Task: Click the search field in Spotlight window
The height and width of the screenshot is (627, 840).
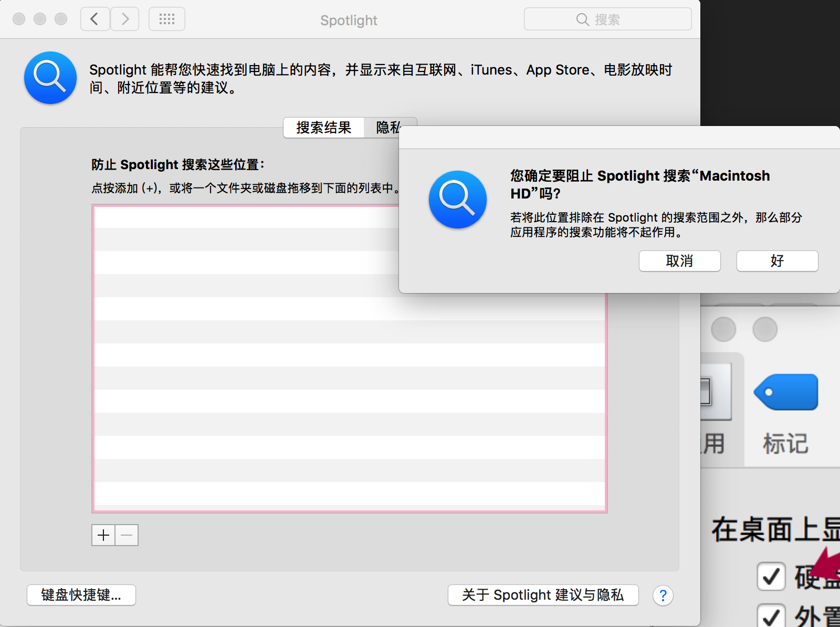Action: 607,19
